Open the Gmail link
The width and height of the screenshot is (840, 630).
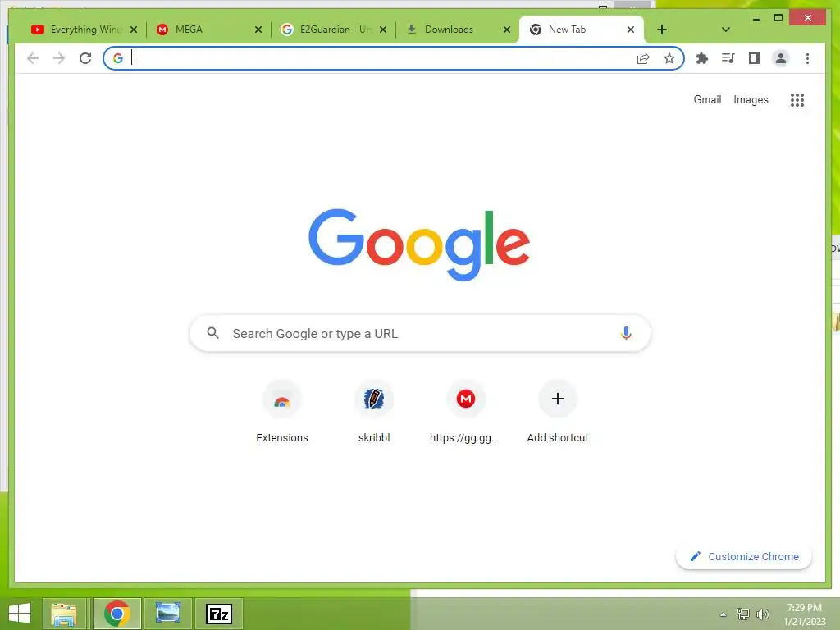[707, 99]
